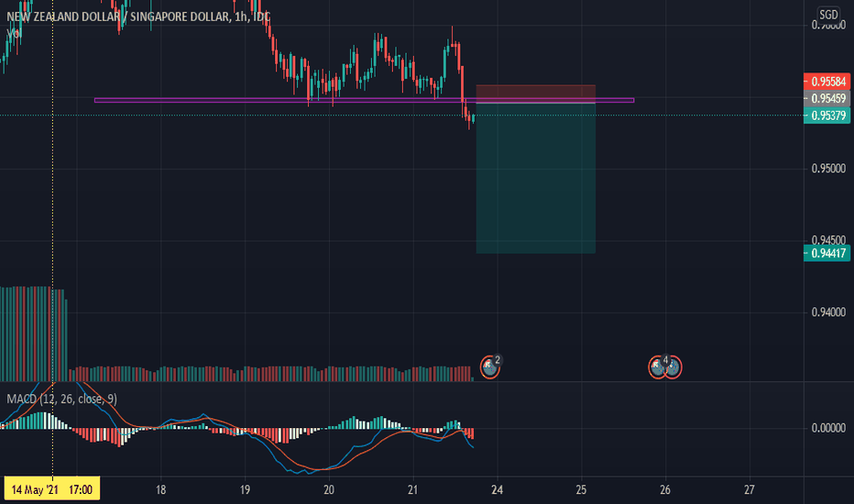854x504 pixels.
Task: Click the entry price label 0.95459
Action: pos(827,99)
